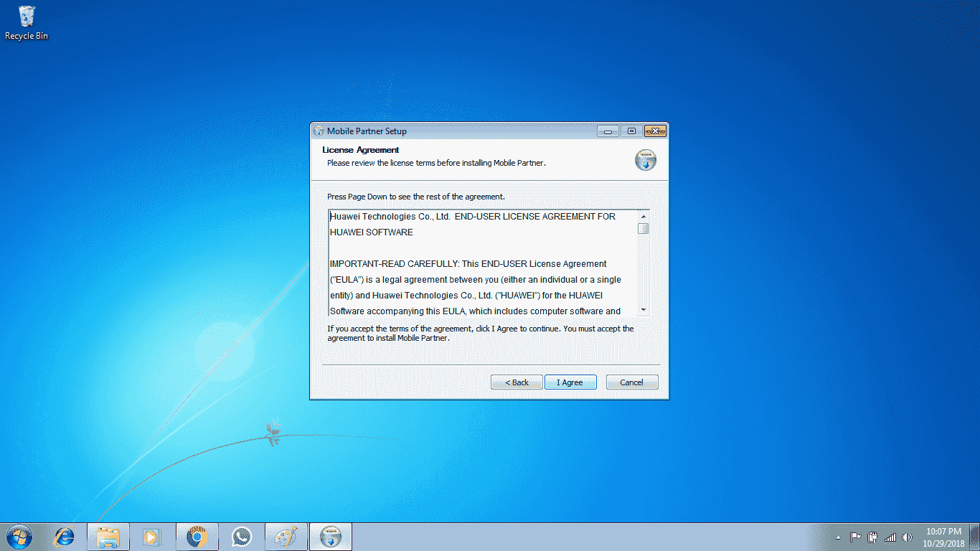Open Windows Explorer folder in taskbar
This screenshot has width=980, height=551.
[108, 537]
